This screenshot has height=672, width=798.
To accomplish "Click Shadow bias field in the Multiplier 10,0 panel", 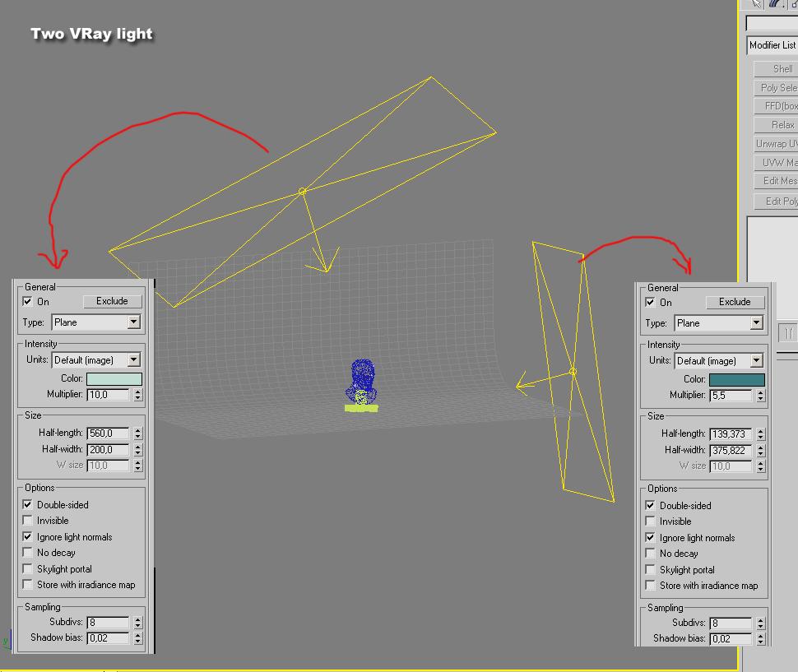I will 109,638.
